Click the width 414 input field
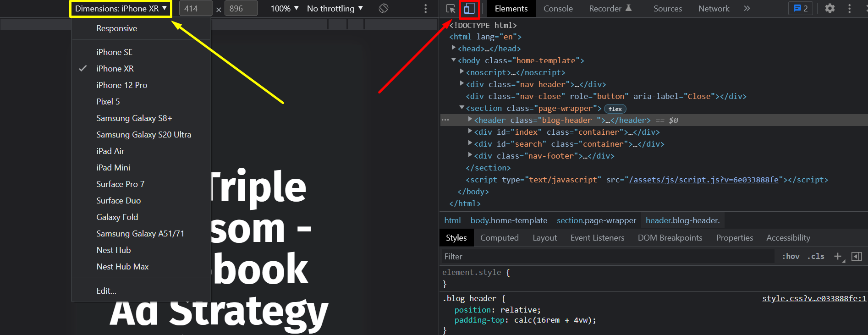The height and width of the screenshot is (335, 868). coord(196,8)
